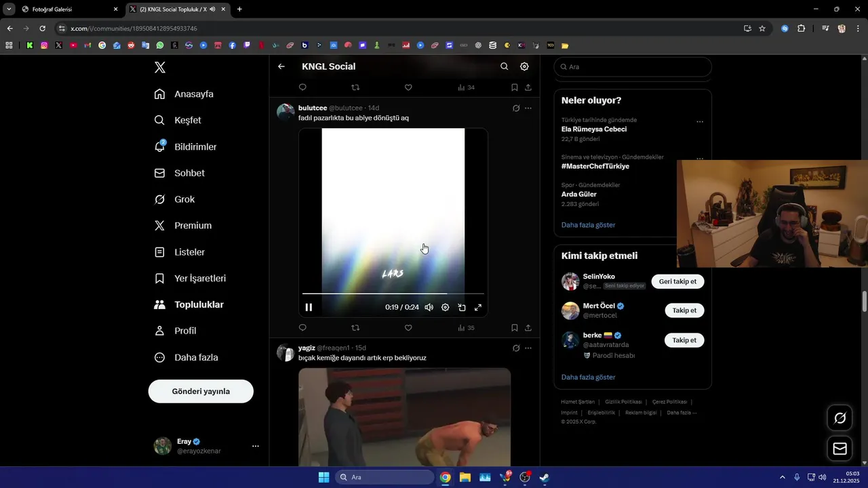The image size is (868, 488).
Task: Bookmark the bulutcee post
Action: [515, 328]
